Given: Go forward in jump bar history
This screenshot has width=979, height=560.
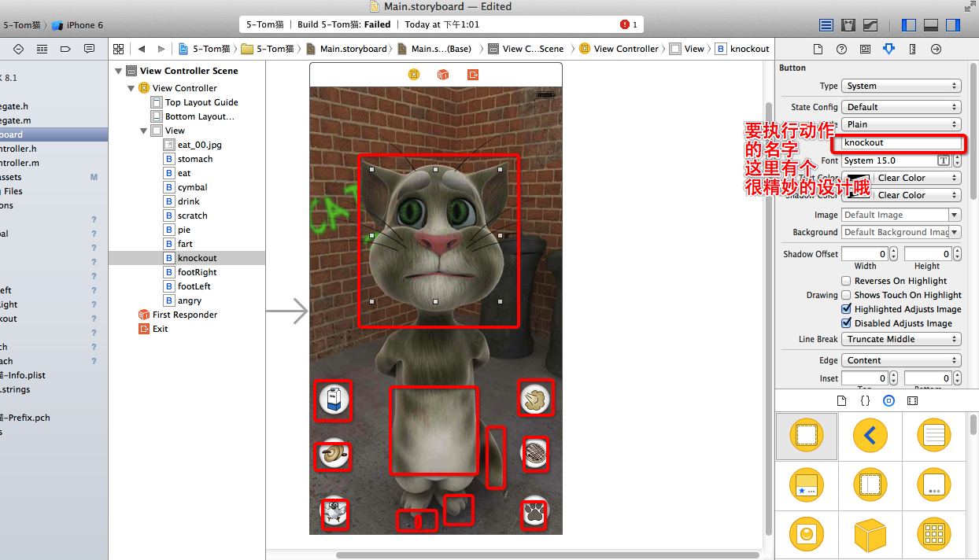Looking at the screenshot, I should tap(161, 49).
